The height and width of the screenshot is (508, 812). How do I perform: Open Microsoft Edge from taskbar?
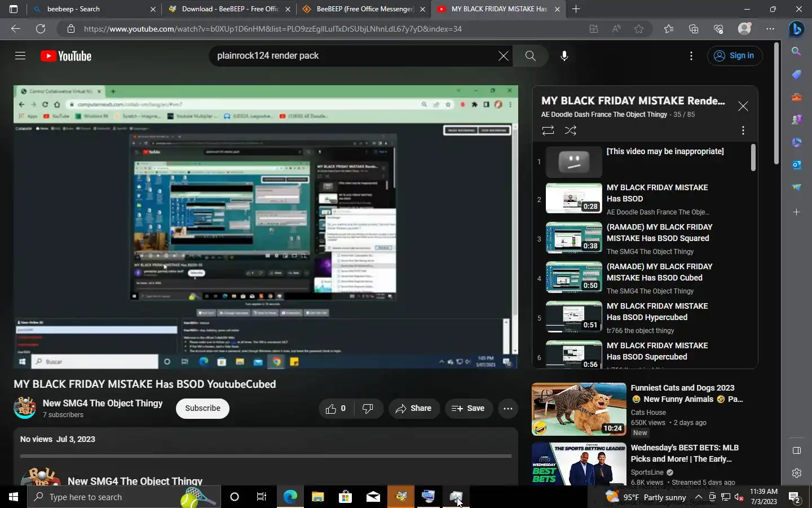click(290, 497)
